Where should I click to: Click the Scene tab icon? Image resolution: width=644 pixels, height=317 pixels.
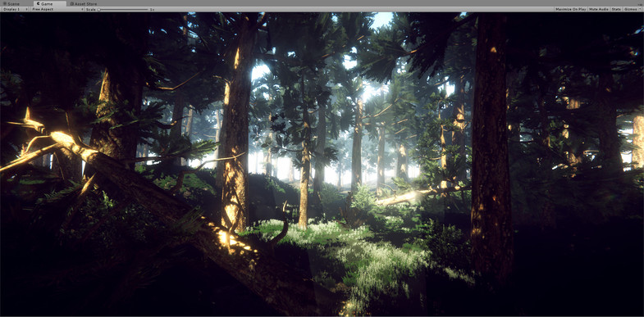(5, 4)
